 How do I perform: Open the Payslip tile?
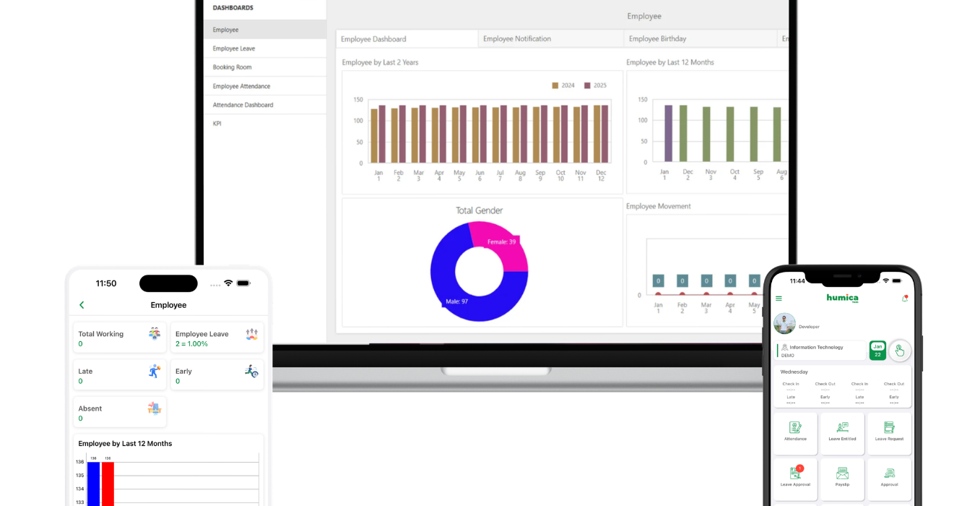tap(842, 479)
